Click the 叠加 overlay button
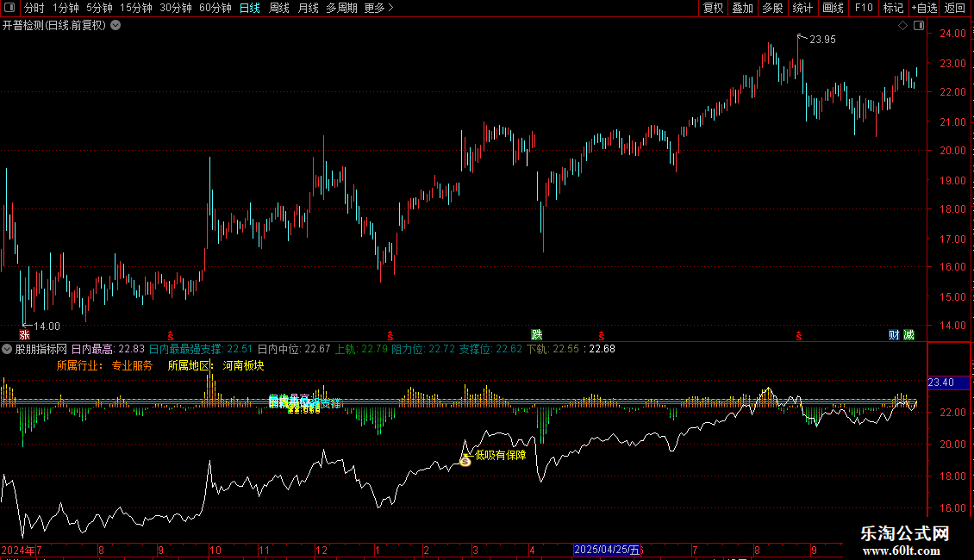This screenshot has height=560, width=974. point(742,8)
